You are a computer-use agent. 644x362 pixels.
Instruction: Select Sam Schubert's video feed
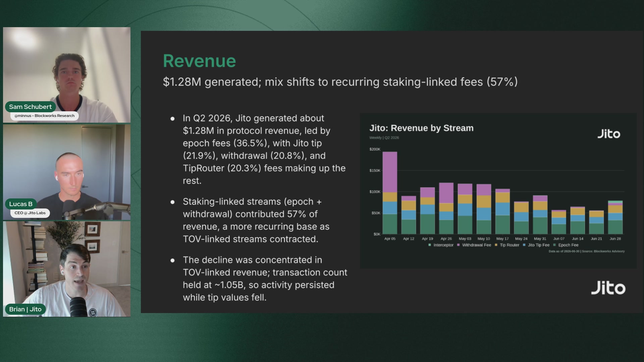[67, 75]
